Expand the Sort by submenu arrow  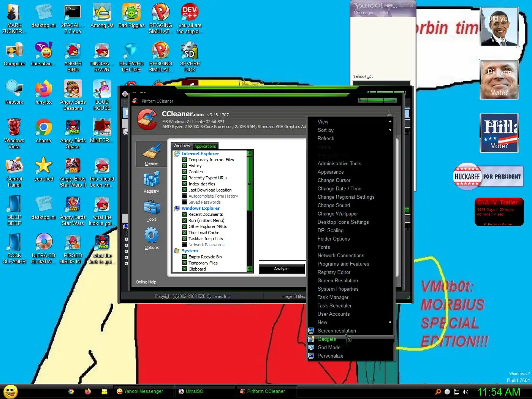(x=390, y=130)
